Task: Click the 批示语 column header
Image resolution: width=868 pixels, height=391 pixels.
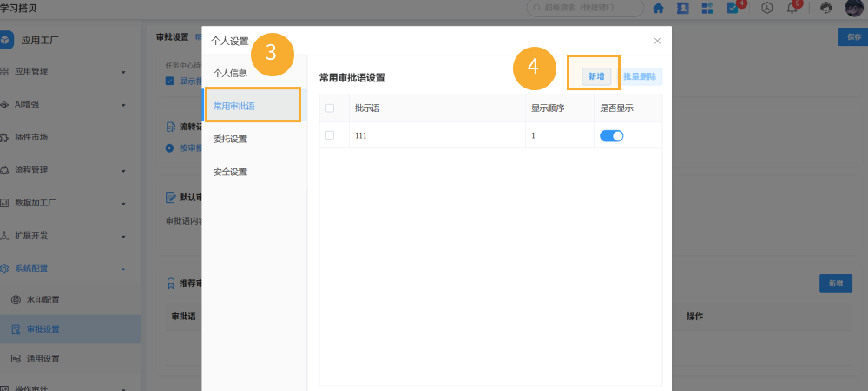Action: (x=367, y=108)
